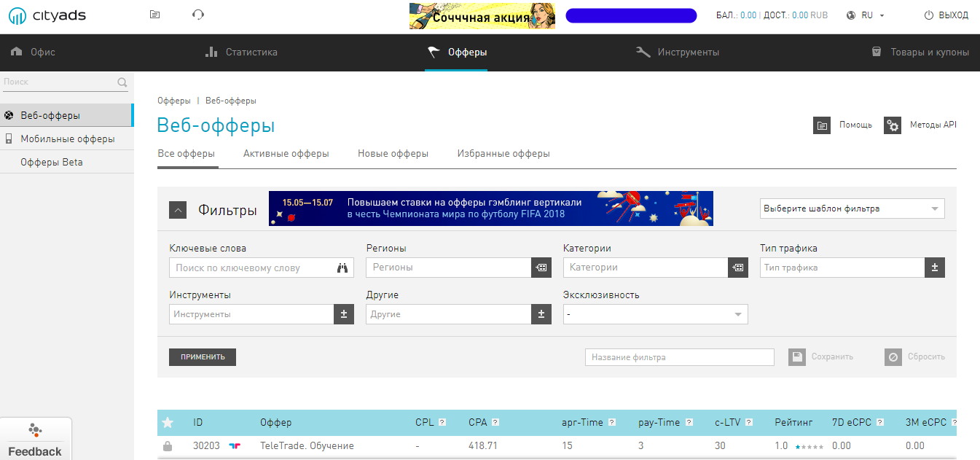Open the TeleTrade. Обучение offer
The width and height of the screenshot is (980, 460).
coord(307,445)
